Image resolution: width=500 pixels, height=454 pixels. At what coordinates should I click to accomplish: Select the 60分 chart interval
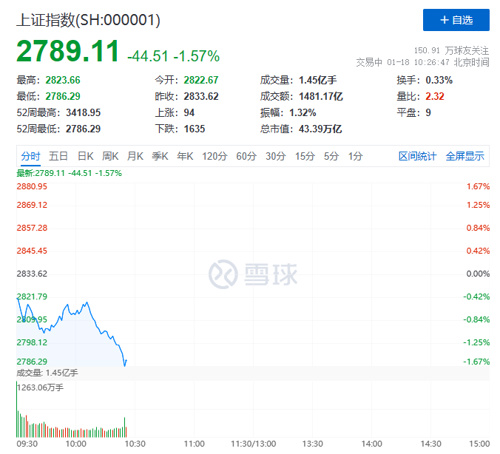tap(246, 156)
